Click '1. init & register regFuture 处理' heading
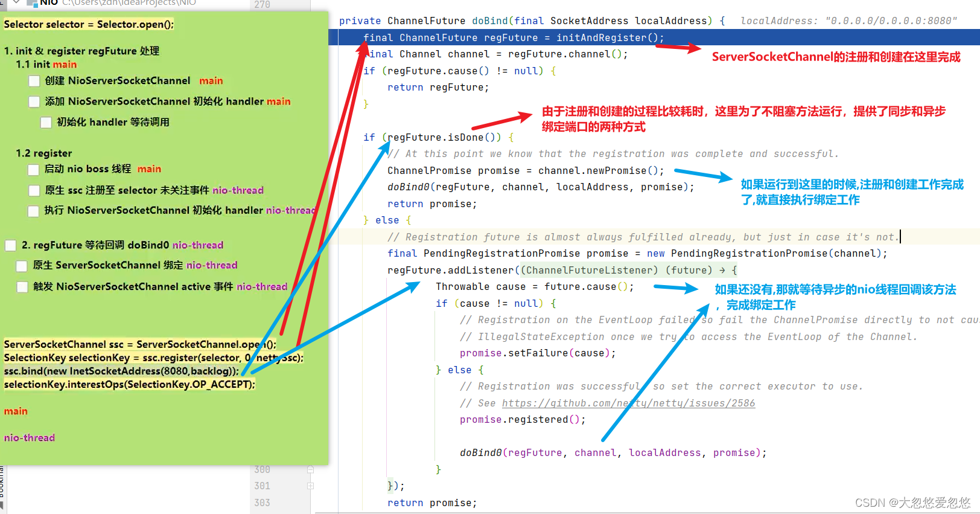The width and height of the screenshot is (980, 514). point(81,51)
